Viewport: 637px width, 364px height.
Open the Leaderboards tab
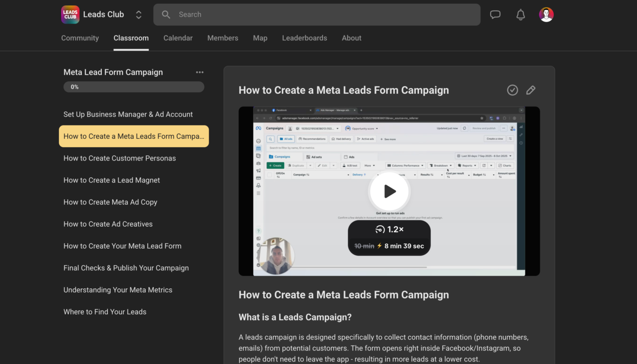tap(304, 38)
